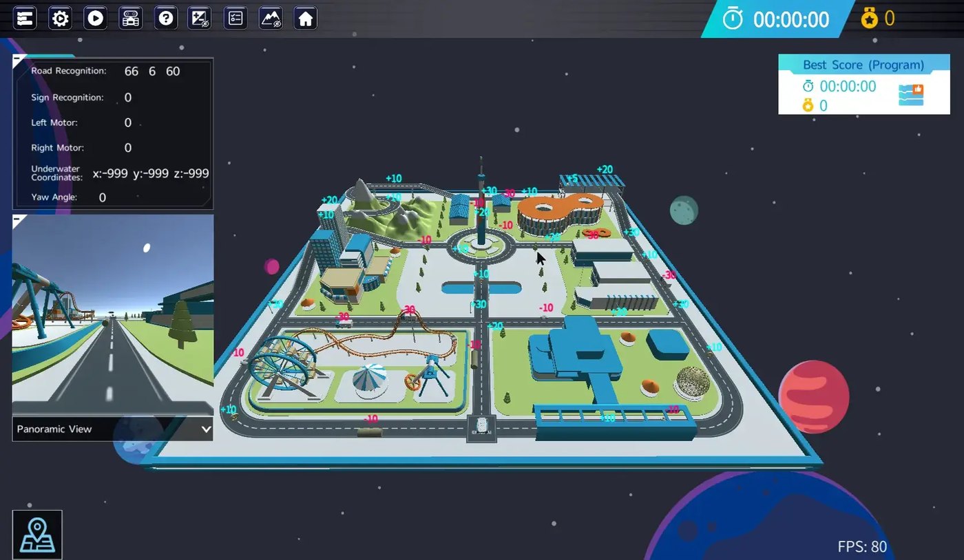964x560 pixels.
Task: Click the stopwatch icon inside Best Score panel
Action: click(x=808, y=86)
